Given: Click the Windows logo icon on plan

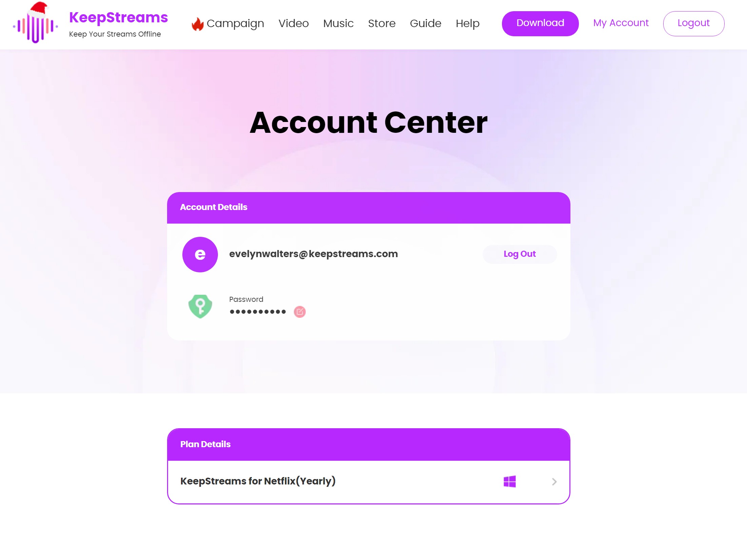Looking at the screenshot, I should (509, 481).
